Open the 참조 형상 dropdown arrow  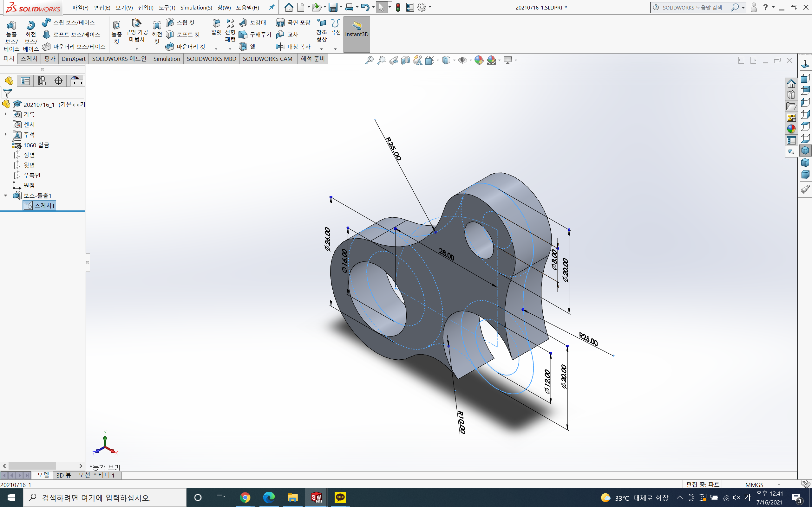[x=321, y=49]
